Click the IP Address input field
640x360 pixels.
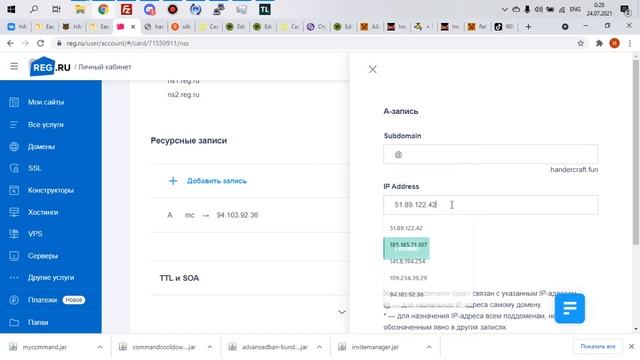pos(491,204)
